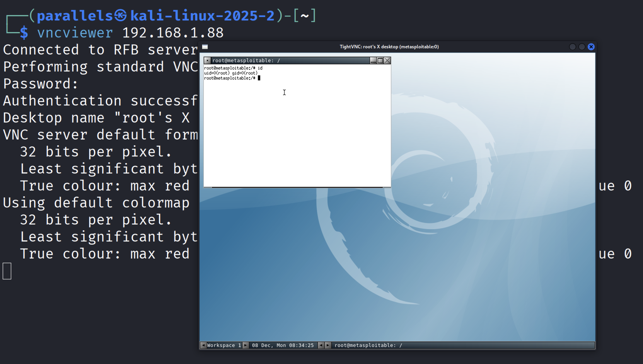Focus the xterm at the root shell prompt

tap(259, 78)
